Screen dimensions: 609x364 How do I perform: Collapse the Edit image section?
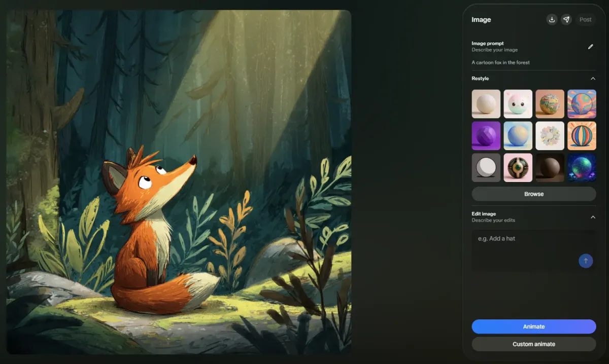pyautogui.click(x=592, y=217)
